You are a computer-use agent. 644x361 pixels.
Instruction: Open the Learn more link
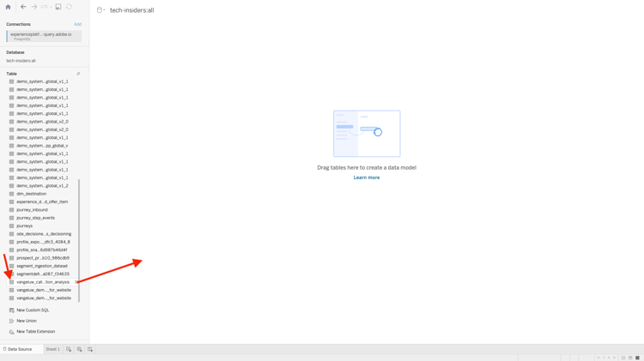click(x=367, y=177)
